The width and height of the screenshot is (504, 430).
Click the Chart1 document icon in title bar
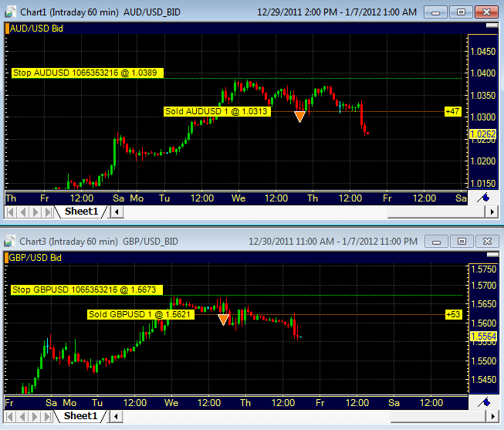pyautogui.click(x=10, y=12)
